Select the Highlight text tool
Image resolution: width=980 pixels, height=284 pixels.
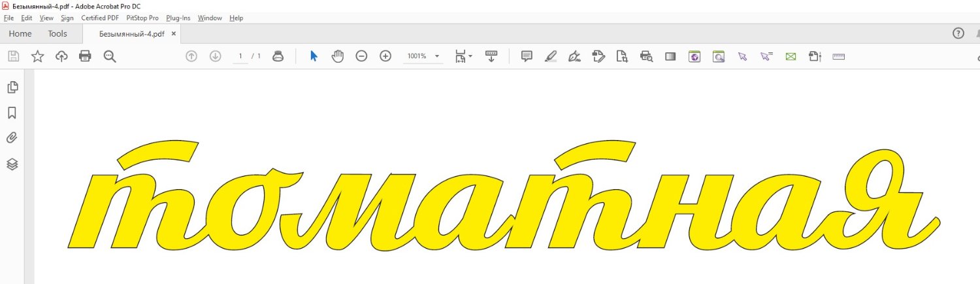coord(551,56)
